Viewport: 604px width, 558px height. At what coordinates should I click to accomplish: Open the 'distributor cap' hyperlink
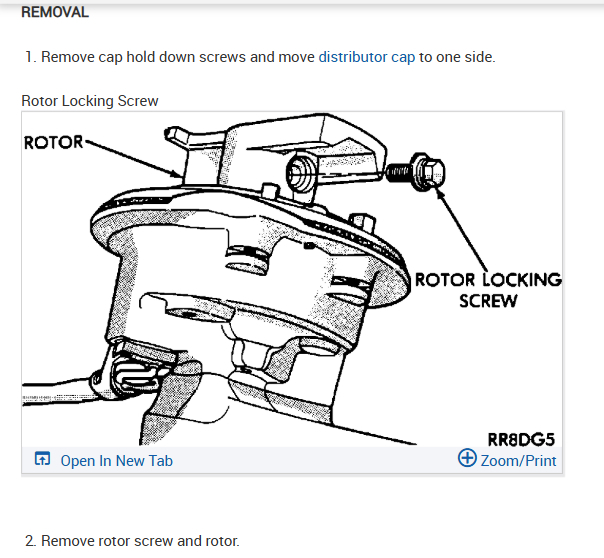pos(367,57)
